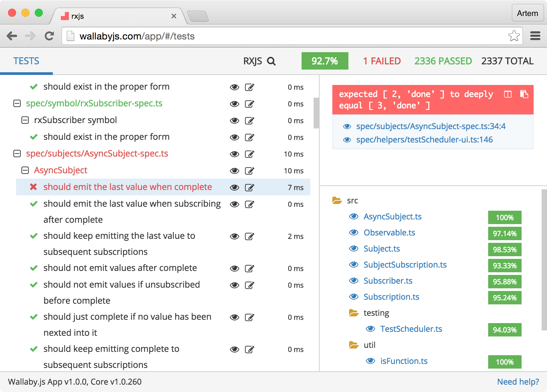Open edit icon for rxSubscriber symbol row

click(x=249, y=121)
